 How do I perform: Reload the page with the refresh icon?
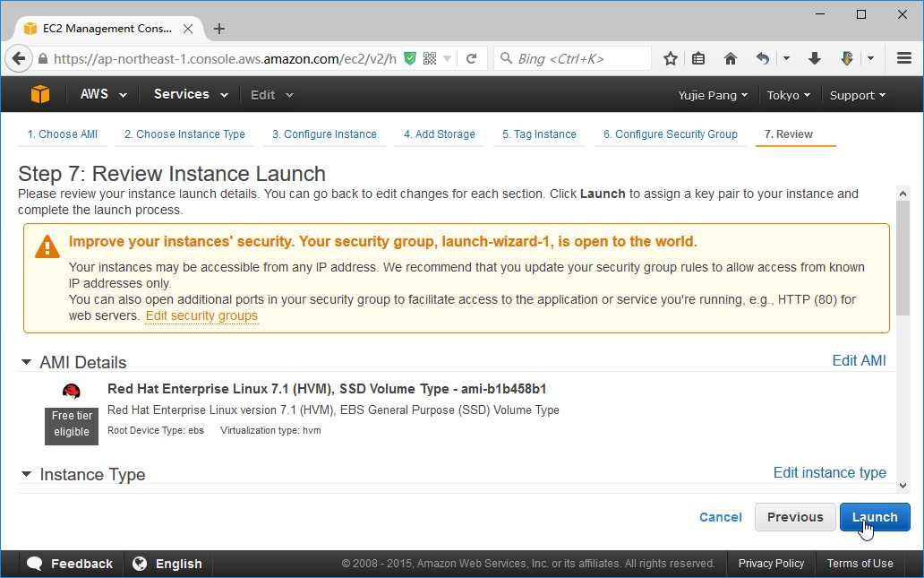(x=471, y=58)
